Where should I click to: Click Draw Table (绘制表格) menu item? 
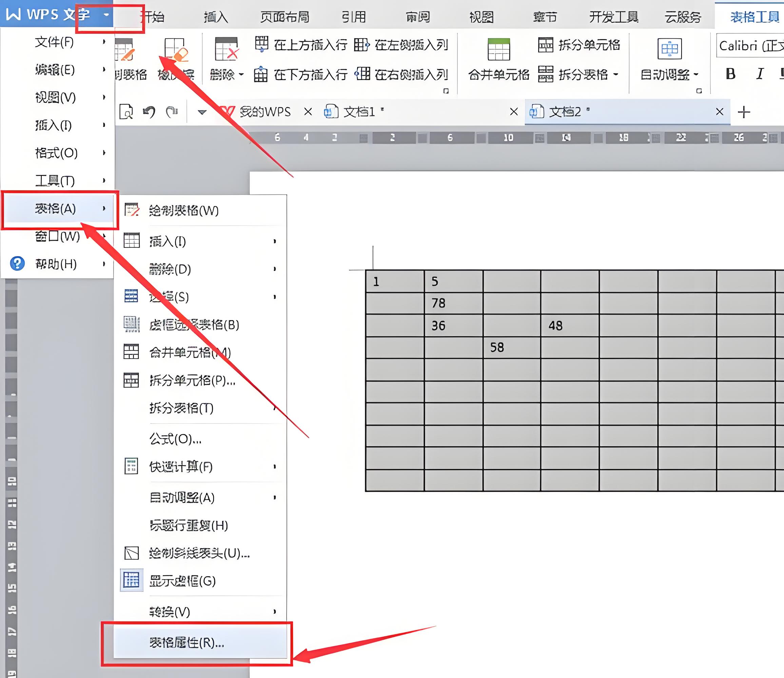[x=183, y=211]
